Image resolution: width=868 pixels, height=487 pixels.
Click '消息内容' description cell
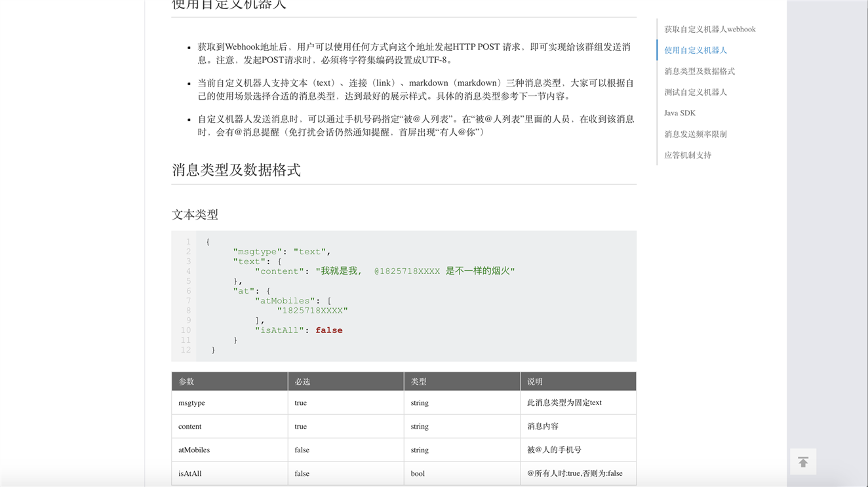tap(578, 427)
